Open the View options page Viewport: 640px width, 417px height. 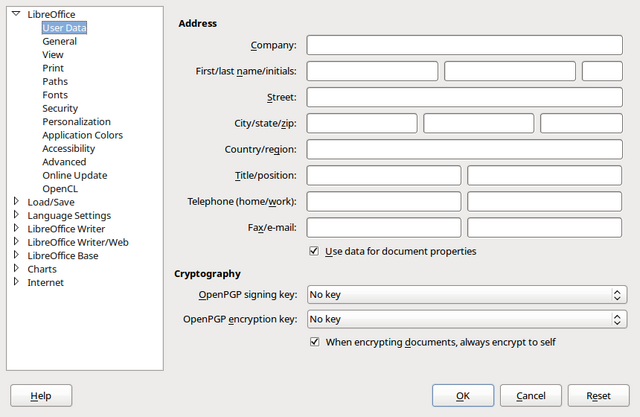click(x=53, y=55)
